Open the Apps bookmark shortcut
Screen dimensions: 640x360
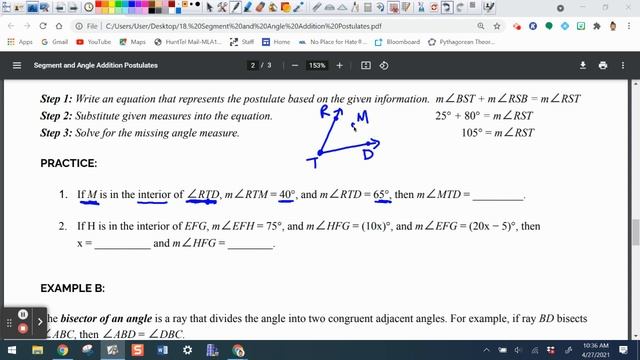coord(20,42)
